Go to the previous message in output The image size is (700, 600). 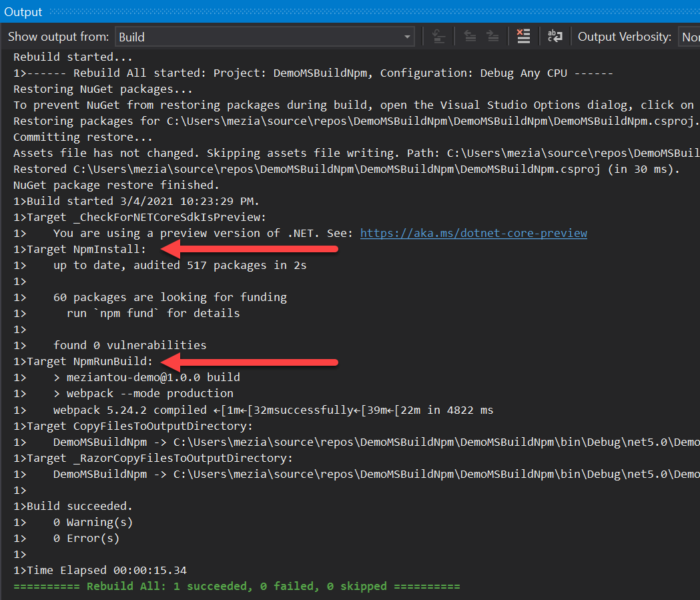coord(469,37)
